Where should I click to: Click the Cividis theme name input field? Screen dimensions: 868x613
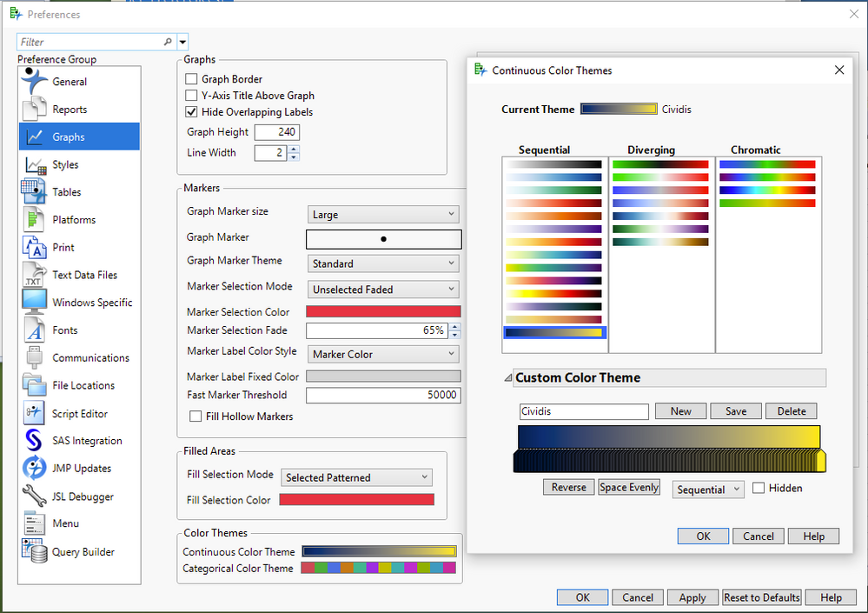coord(583,411)
